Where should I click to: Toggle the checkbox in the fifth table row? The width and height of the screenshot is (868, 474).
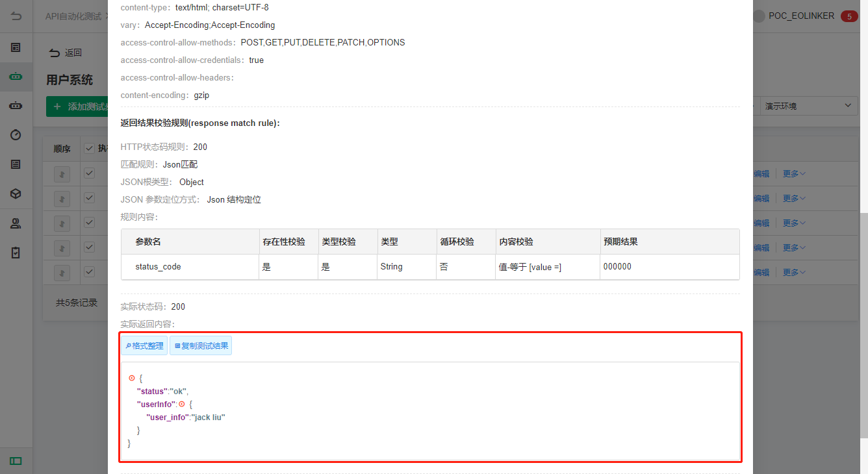tap(90, 272)
